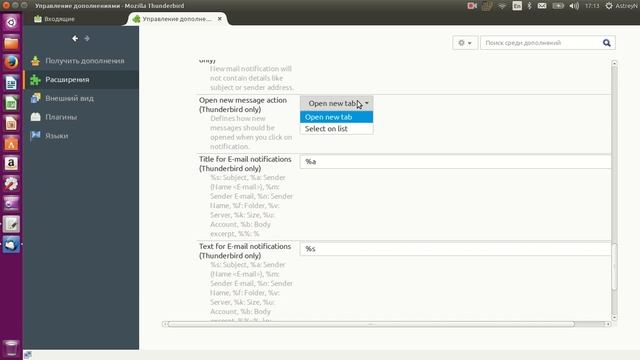This screenshot has height=360, width=640.
Task: Open LibreOffice Writer from the dock
Action: point(11,83)
